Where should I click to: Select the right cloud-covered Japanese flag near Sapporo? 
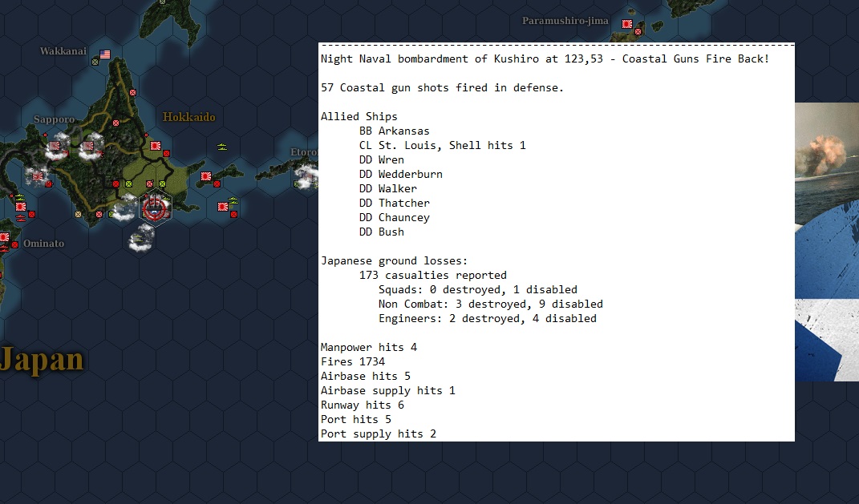tap(88, 146)
